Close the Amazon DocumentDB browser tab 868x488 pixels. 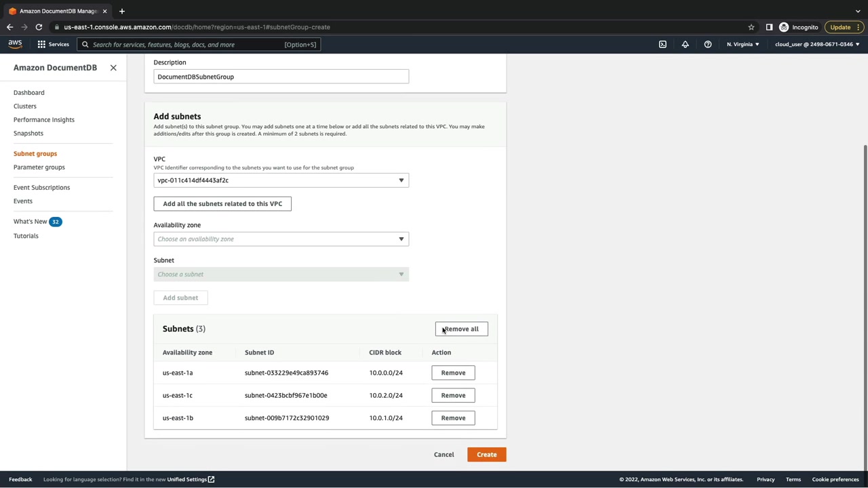[104, 11]
